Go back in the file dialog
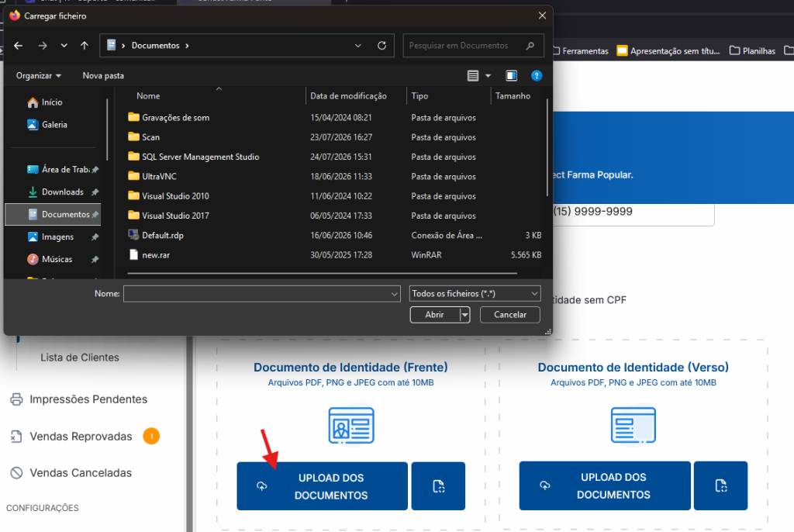This screenshot has width=794, height=532. [x=19, y=46]
